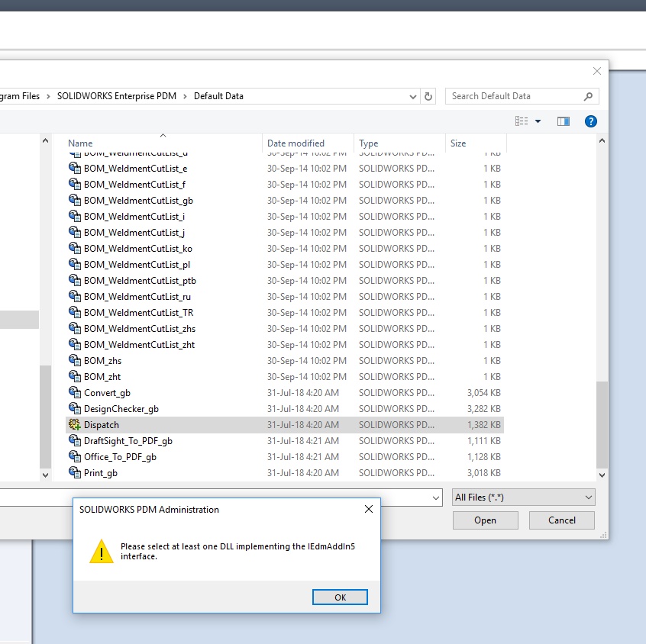The width and height of the screenshot is (646, 644).
Task: Refresh the Default Data folder
Action: [428, 96]
